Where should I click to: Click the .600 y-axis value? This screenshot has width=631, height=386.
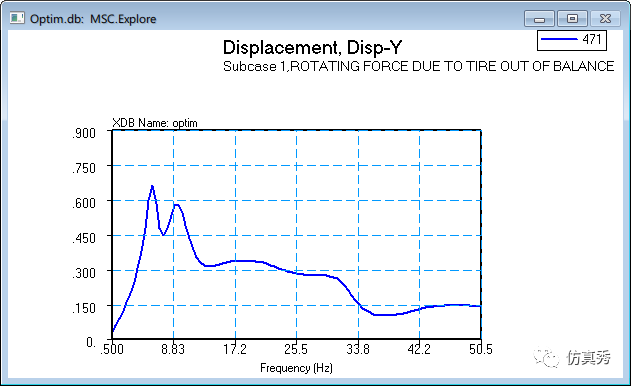point(84,203)
